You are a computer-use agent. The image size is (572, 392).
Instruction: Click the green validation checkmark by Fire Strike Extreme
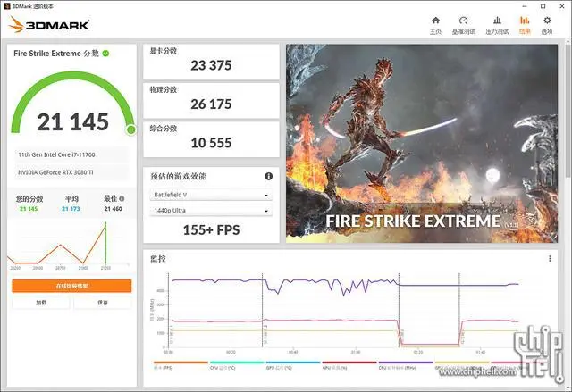[105, 54]
